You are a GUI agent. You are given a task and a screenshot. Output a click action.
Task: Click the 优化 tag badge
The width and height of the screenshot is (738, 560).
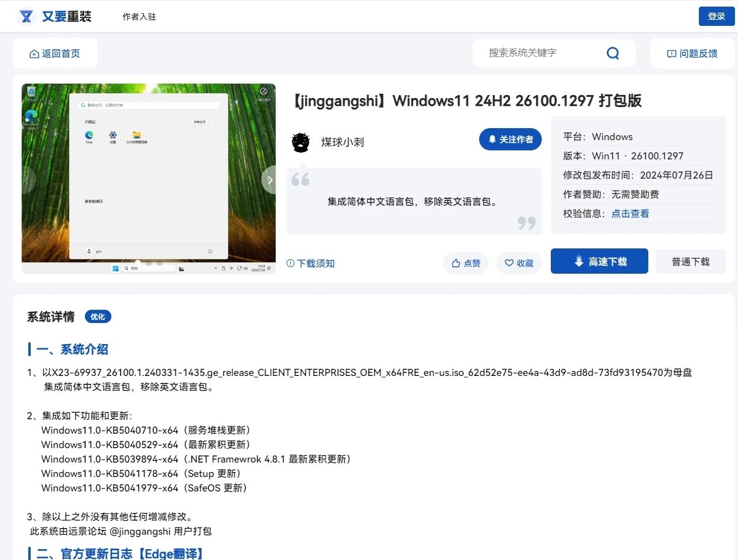click(98, 316)
